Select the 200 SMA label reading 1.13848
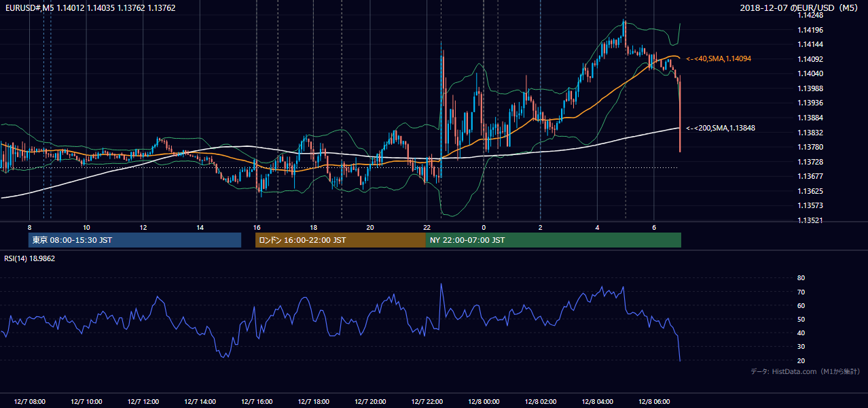 tap(721, 128)
